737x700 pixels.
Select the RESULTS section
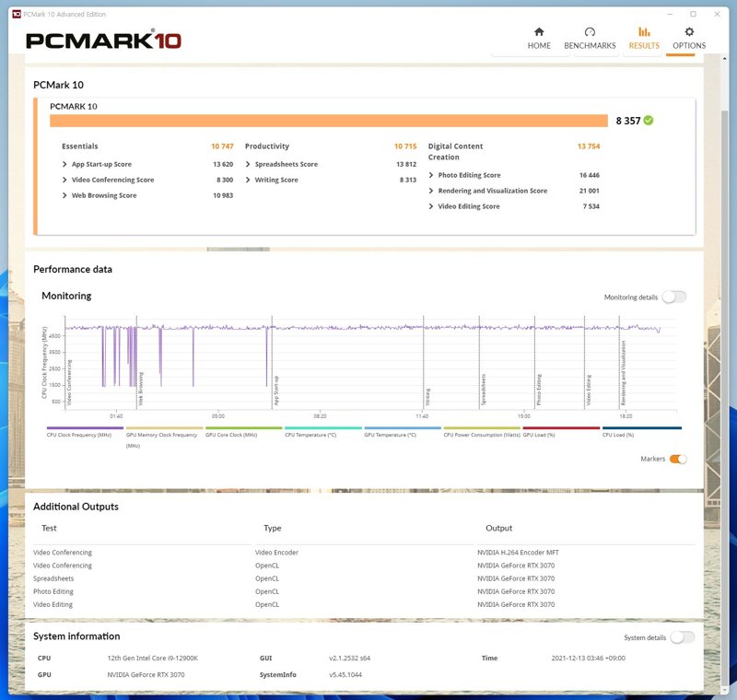(x=644, y=39)
